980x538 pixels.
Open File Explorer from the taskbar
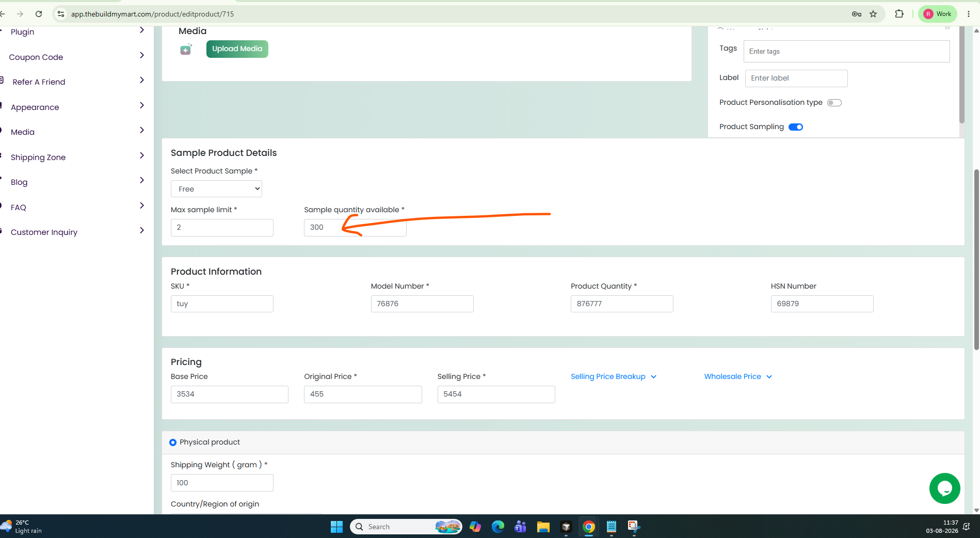click(543, 527)
